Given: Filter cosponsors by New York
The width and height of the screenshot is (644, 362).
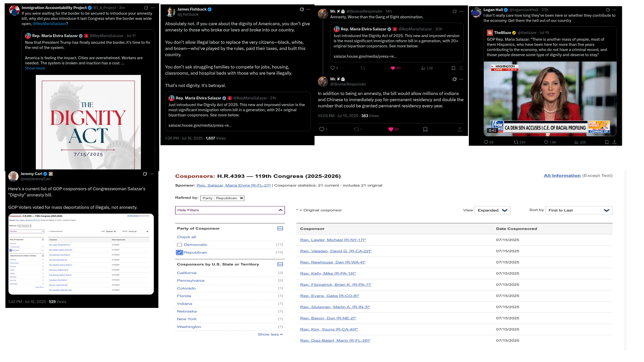Looking at the screenshot, I should [187, 319].
